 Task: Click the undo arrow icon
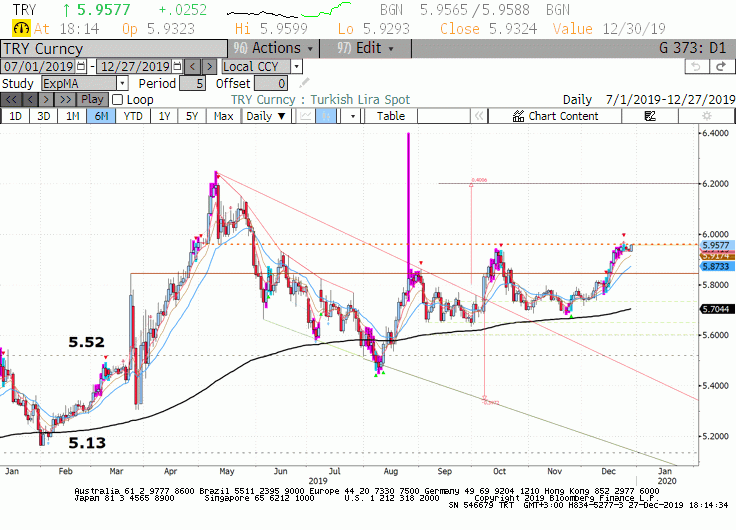[x=696, y=67]
